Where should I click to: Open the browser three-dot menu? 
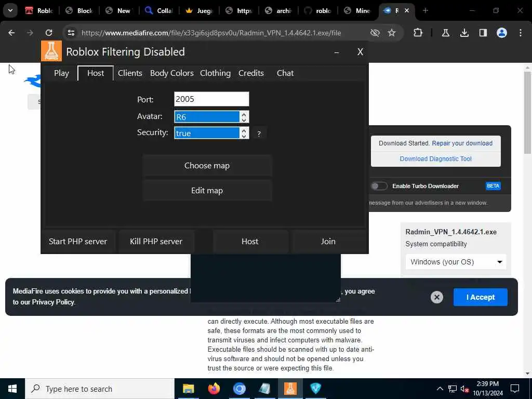(521, 33)
